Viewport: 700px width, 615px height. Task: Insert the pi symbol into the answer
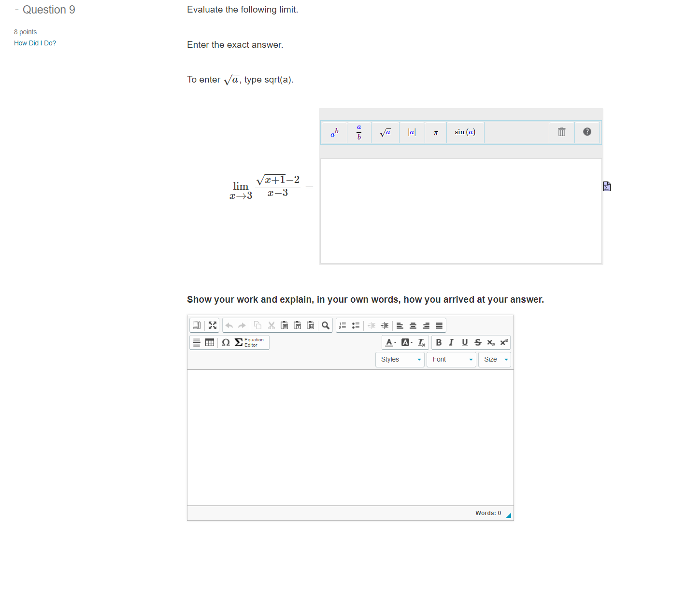click(x=435, y=132)
